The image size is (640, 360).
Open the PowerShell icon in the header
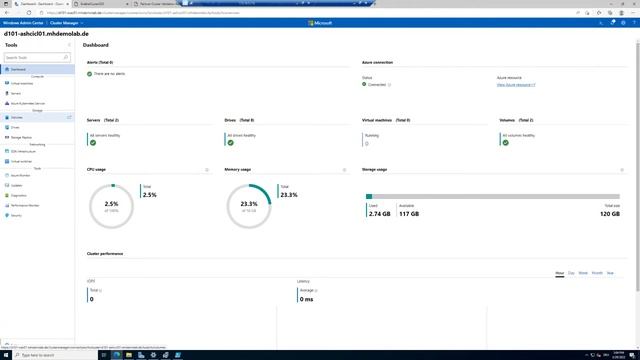(x=601, y=23)
